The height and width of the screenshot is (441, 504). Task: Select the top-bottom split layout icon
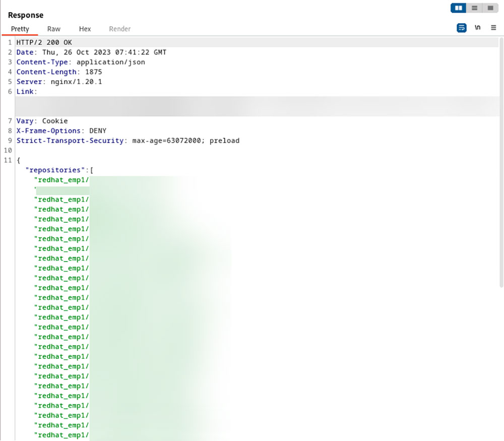coord(474,8)
